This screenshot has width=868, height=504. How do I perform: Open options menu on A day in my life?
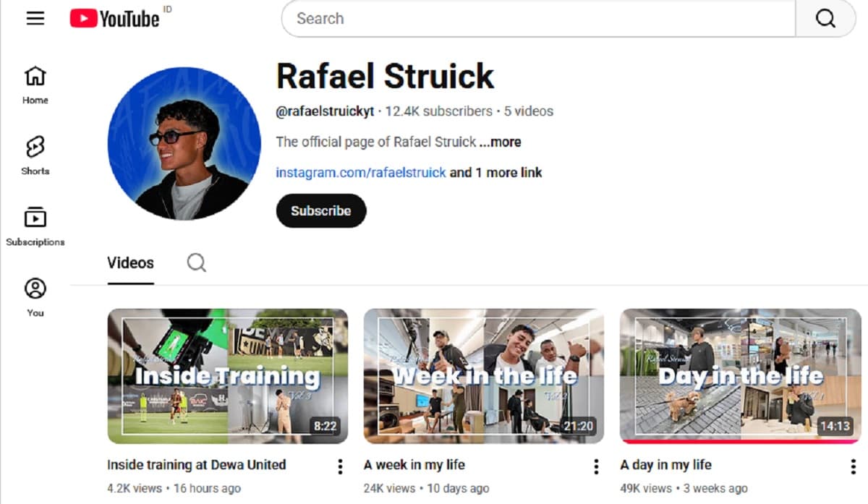(x=852, y=467)
